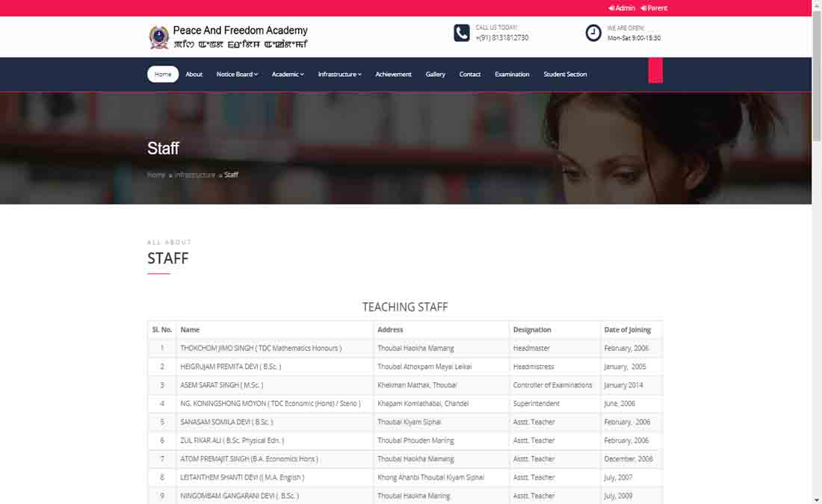Viewport: 822px width, 504px height.
Task: Click the Home breadcrumb link
Action: (156, 175)
